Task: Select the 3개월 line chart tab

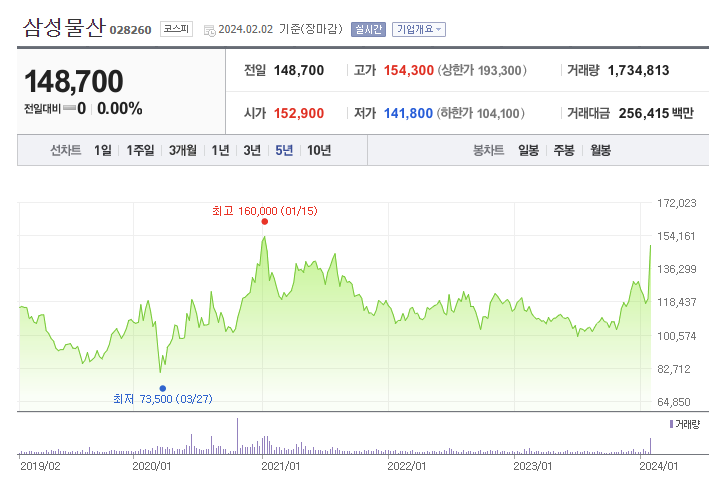Action: click(x=183, y=150)
